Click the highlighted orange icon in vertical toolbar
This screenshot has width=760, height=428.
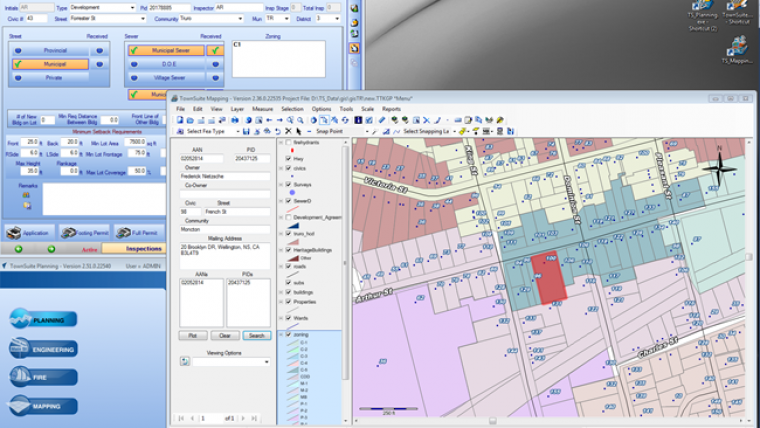click(x=354, y=48)
